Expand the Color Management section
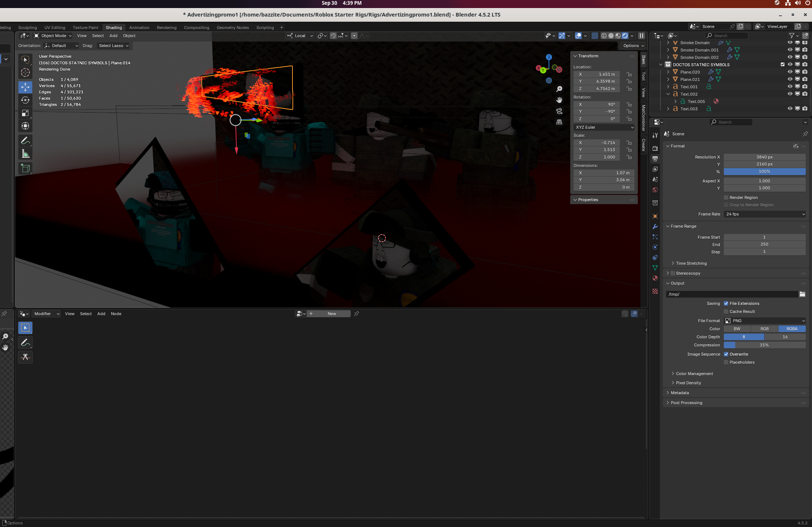 click(694, 374)
